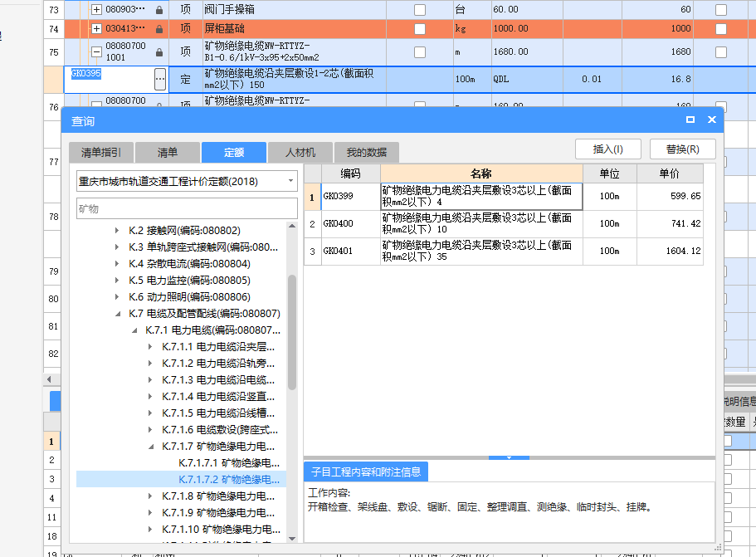Collapse K.7 电缆及配管配线 node
This screenshot has width=756, height=557.
pos(118,314)
